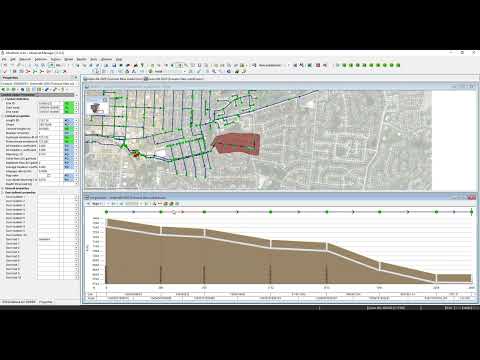The width and height of the screenshot is (480, 360).
Task: Open flag dropdown on the Length row
Action: (76, 120)
